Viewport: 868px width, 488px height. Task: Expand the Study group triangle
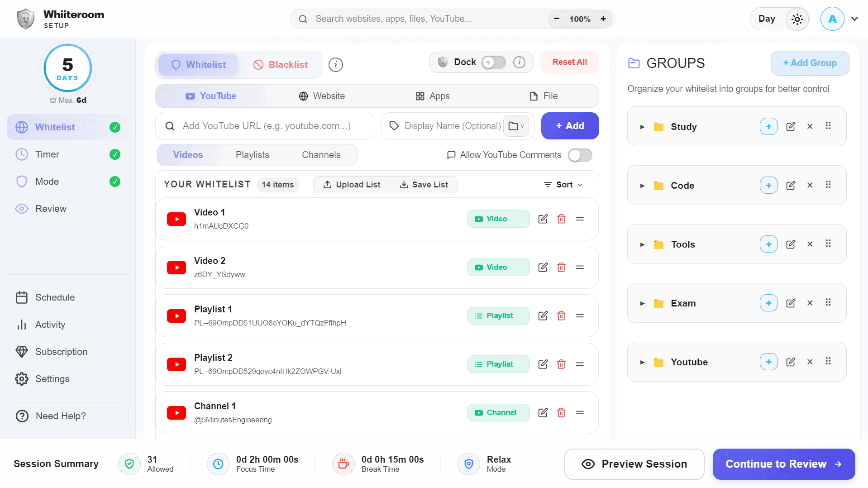[642, 127]
